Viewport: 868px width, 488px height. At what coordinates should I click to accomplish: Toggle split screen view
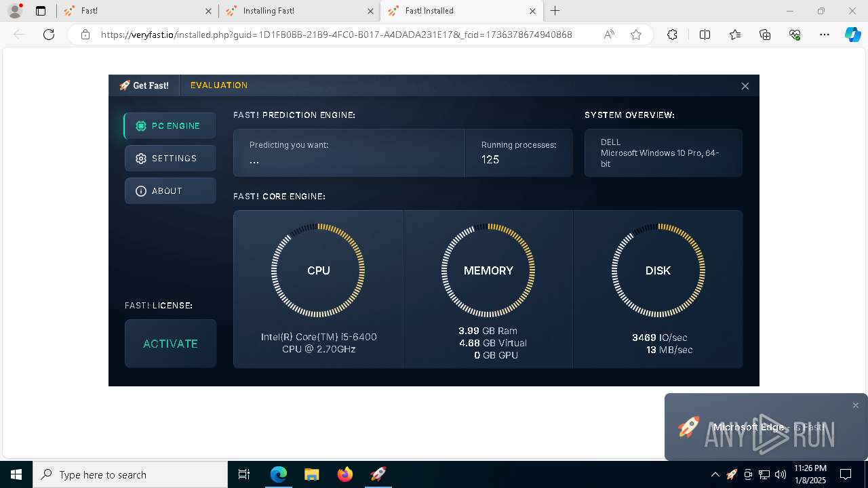pyautogui.click(x=705, y=35)
